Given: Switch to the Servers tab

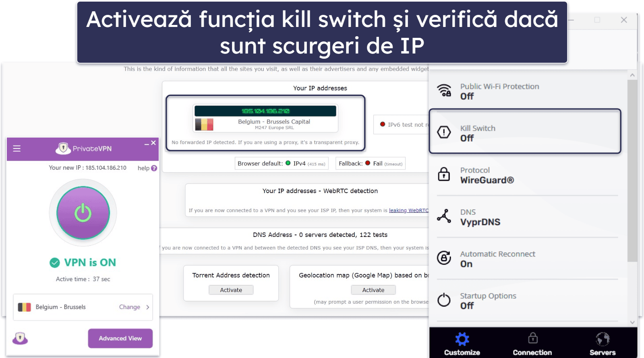Looking at the screenshot, I should 603,344.
